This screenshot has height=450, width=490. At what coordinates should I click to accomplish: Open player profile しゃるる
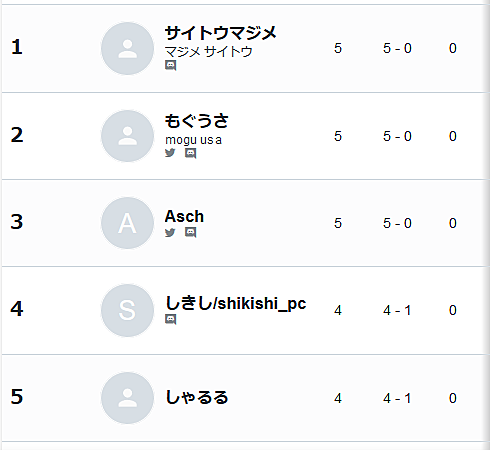click(197, 397)
